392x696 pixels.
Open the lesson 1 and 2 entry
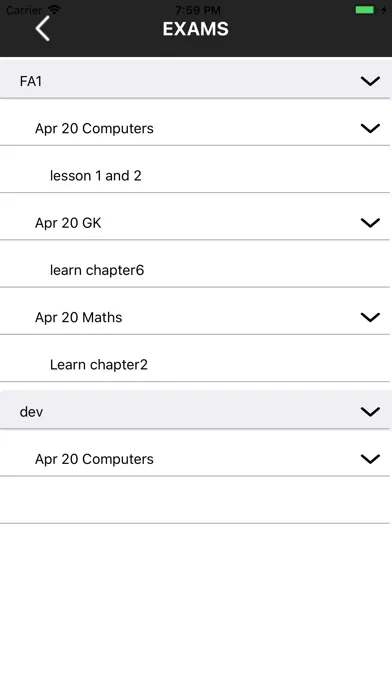click(x=95, y=176)
